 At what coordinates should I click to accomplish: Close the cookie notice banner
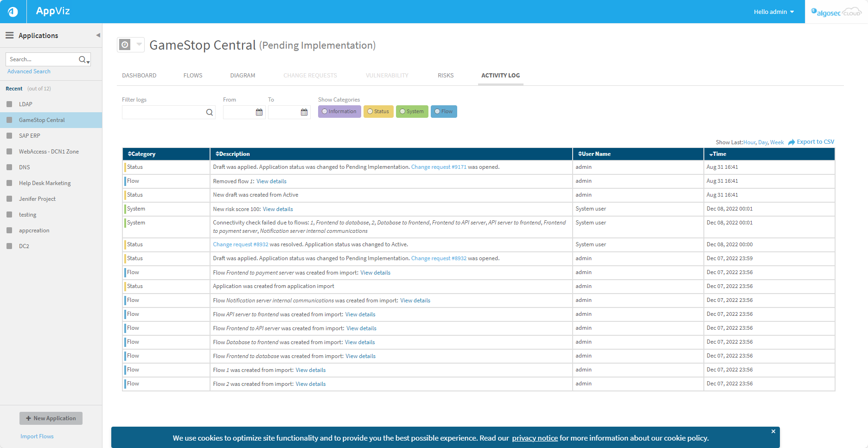point(773,431)
